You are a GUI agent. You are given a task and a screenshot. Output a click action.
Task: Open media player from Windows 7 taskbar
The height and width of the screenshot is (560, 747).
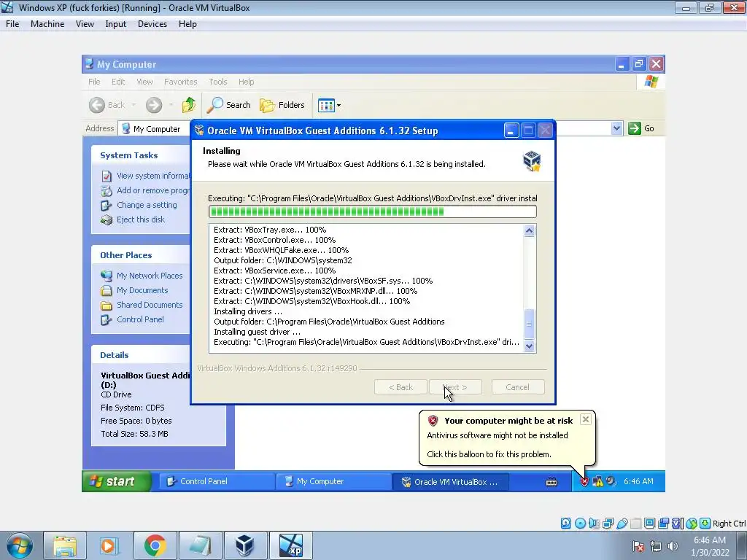tap(109, 545)
